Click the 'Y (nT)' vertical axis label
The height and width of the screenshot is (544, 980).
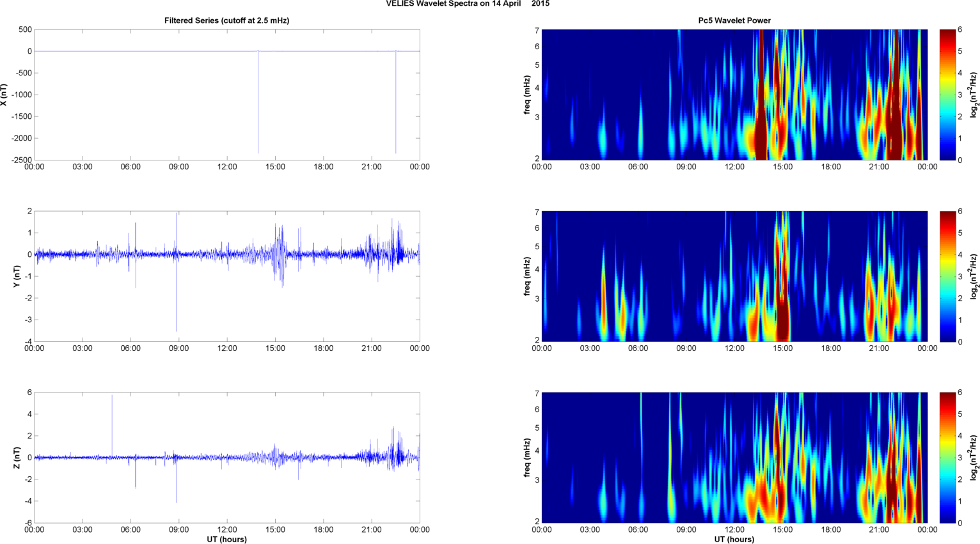[x=17, y=276]
